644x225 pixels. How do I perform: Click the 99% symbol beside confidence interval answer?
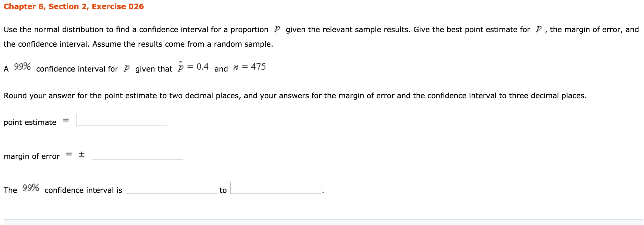[x=31, y=188]
